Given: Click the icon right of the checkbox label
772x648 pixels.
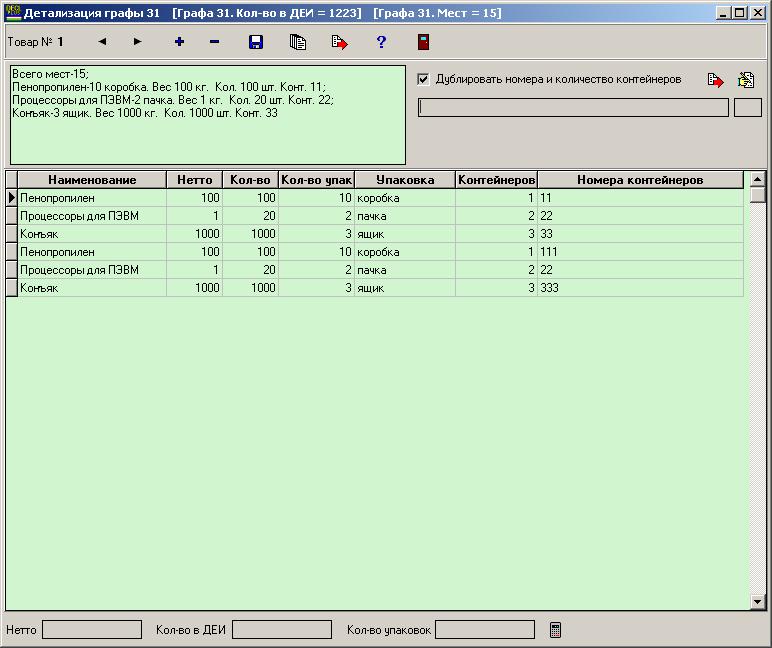Looking at the screenshot, I should click(715, 80).
